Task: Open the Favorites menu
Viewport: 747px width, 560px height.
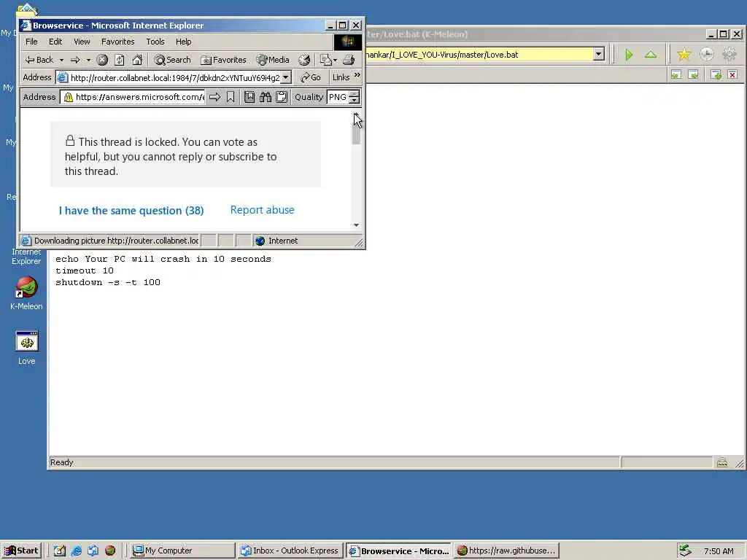Action: 117,42
